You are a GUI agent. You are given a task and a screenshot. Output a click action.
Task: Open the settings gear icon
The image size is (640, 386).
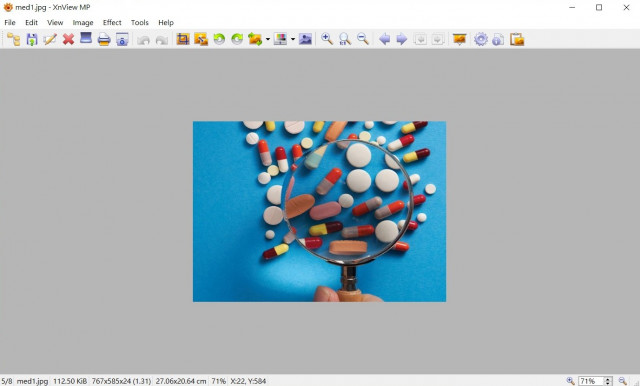pos(481,40)
